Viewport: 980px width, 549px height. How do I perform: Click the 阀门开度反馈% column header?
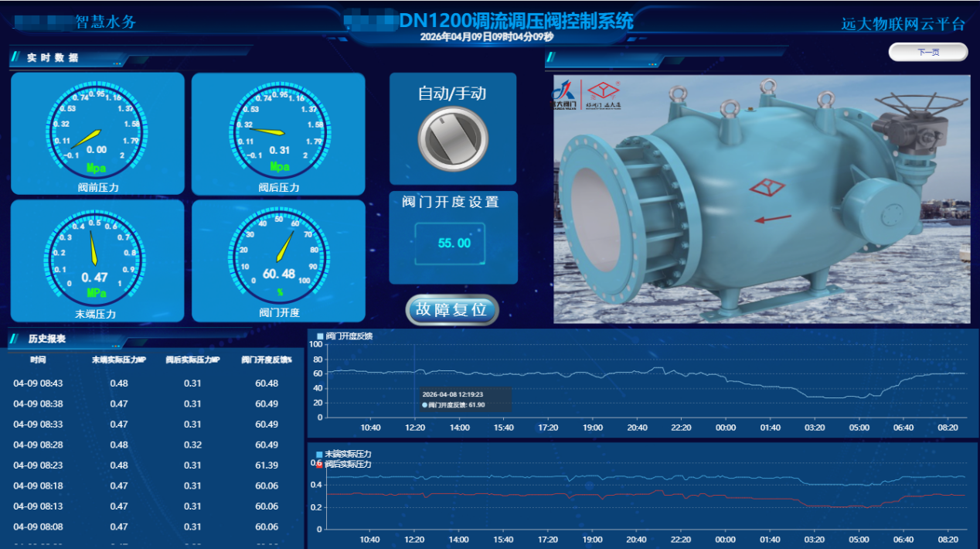coord(266,360)
